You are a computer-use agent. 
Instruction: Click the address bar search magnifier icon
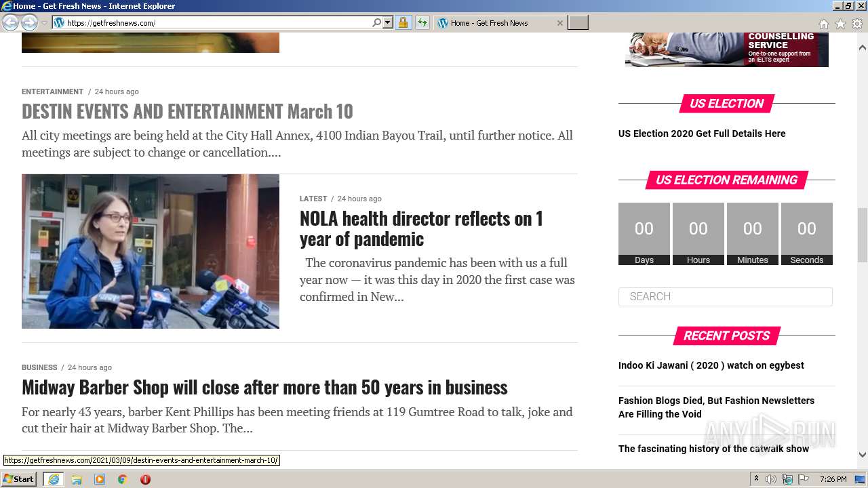[377, 22]
